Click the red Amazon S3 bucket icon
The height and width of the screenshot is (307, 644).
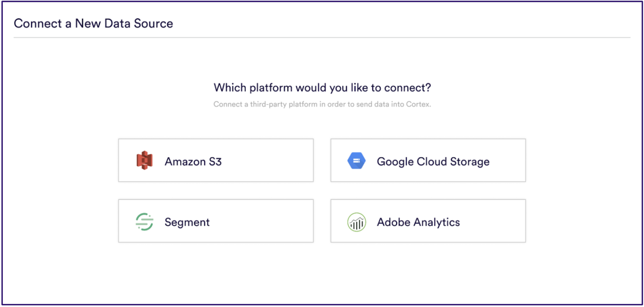pyautogui.click(x=145, y=160)
